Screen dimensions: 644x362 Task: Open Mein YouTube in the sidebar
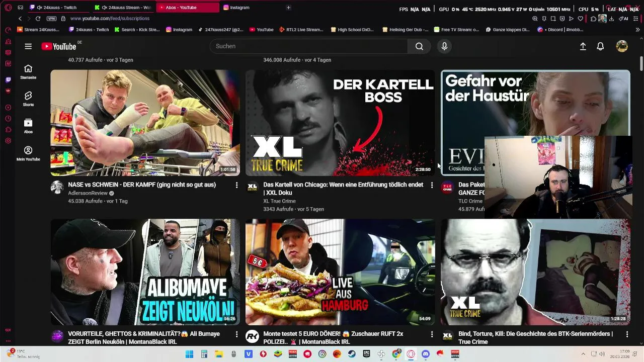point(28,153)
